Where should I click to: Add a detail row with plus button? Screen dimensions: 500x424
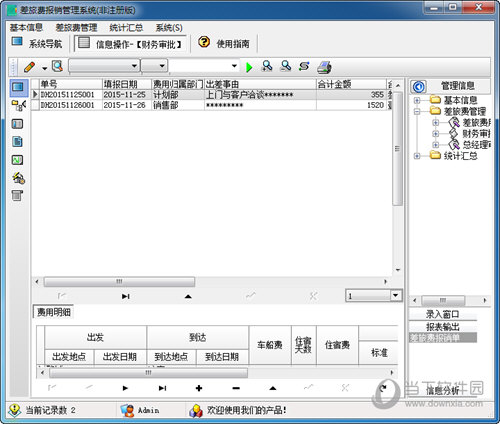(199, 388)
